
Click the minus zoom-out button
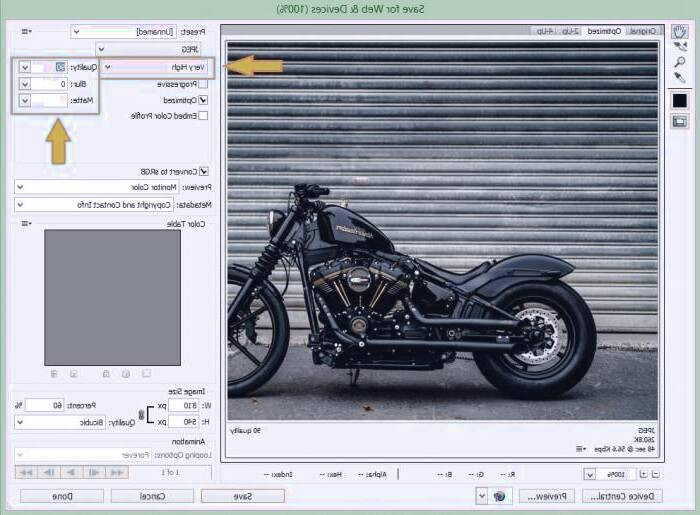pyautogui.click(x=656, y=474)
